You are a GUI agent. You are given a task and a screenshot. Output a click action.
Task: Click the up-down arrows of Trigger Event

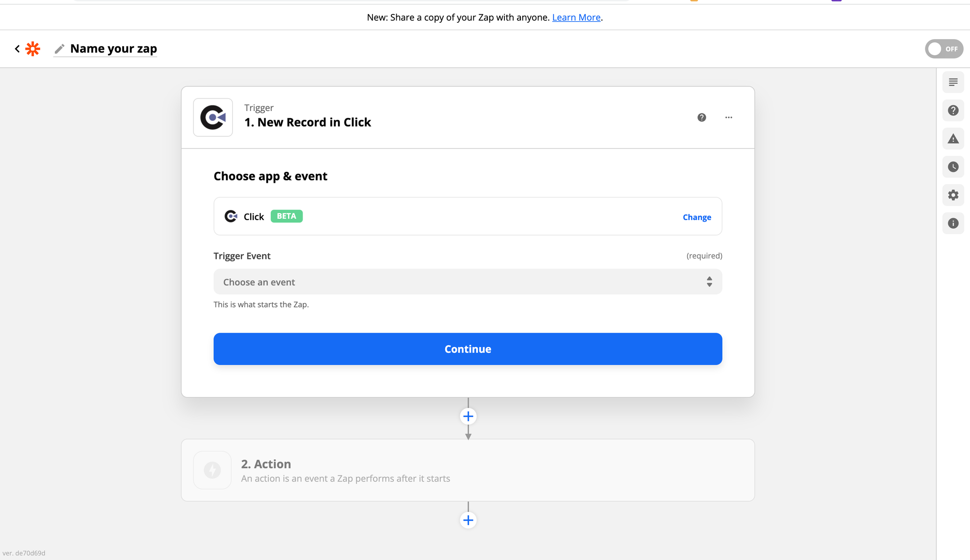pos(710,282)
